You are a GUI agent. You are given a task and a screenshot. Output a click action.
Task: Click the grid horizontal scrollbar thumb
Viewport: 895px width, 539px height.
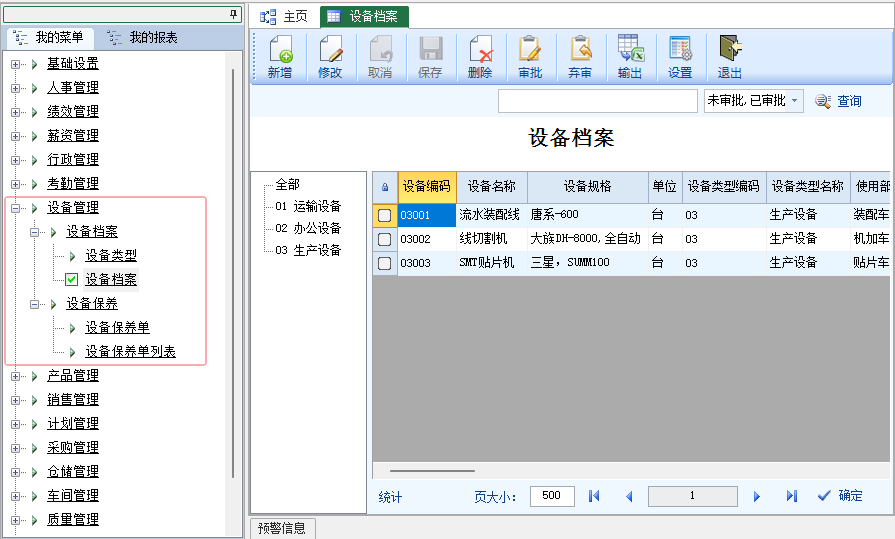point(432,471)
